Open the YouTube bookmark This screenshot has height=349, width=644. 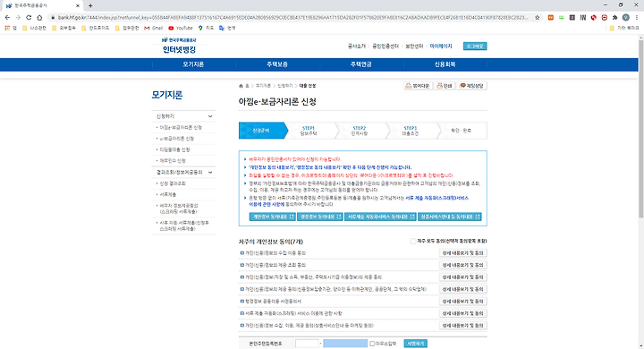pyautogui.click(x=181, y=28)
